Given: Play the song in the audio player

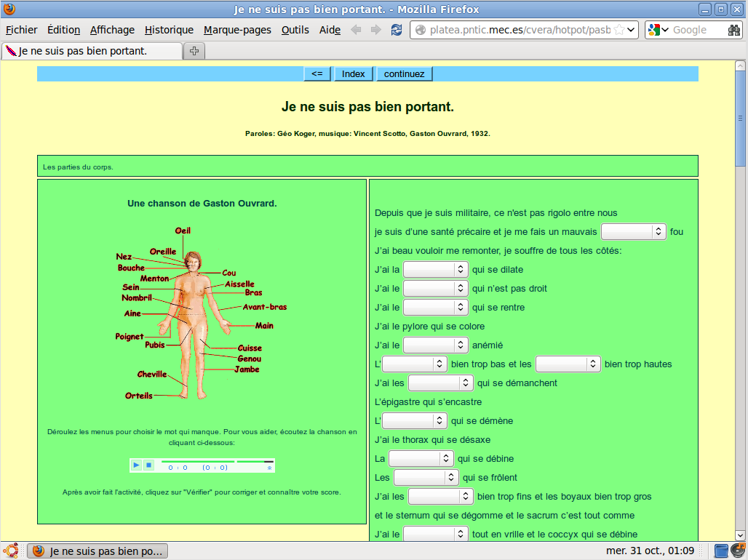Looking at the screenshot, I should tap(136, 465).
